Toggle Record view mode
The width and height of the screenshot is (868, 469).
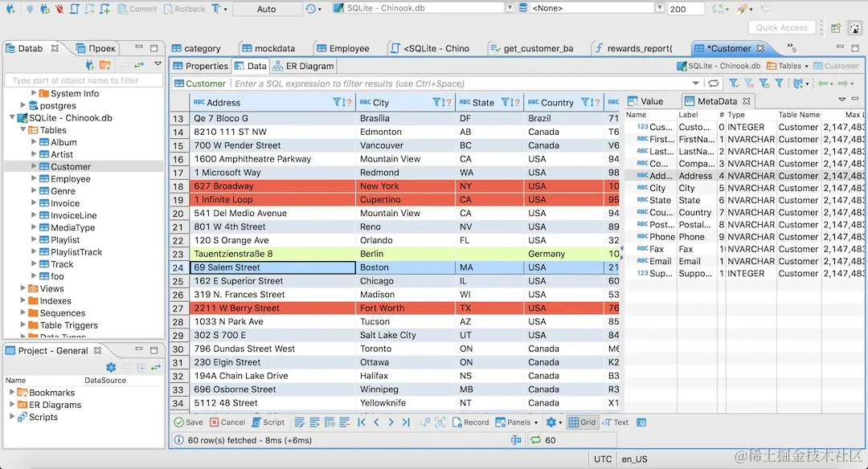pos(470,422)
